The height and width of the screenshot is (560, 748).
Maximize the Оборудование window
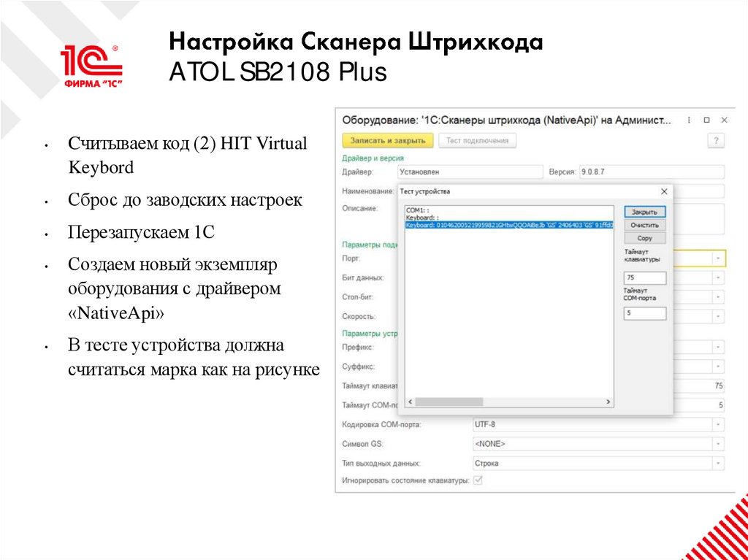707,120
